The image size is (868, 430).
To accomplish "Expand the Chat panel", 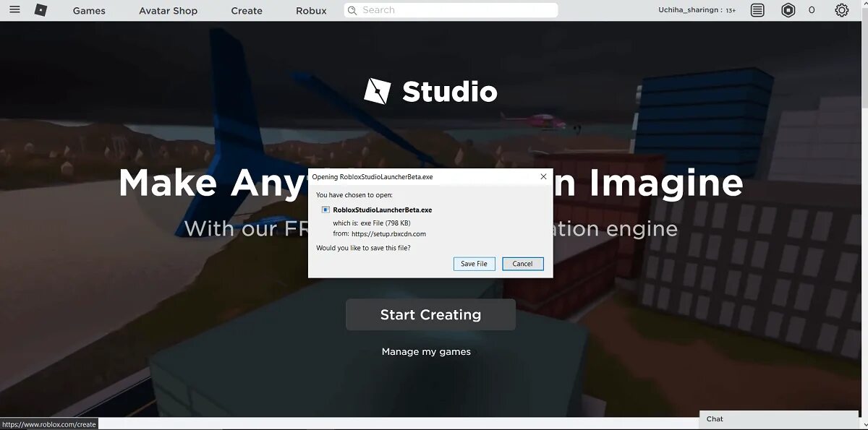I will coord(778,418).
